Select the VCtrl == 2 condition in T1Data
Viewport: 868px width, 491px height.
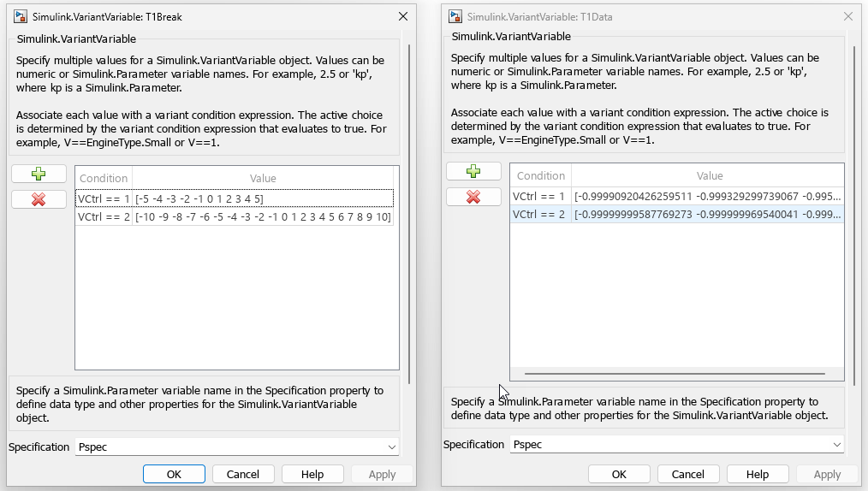[x=540, y=214]
